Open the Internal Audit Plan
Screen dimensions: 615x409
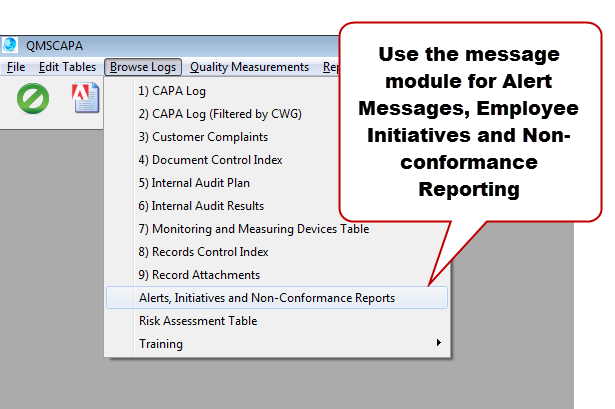tap(194, 183)
